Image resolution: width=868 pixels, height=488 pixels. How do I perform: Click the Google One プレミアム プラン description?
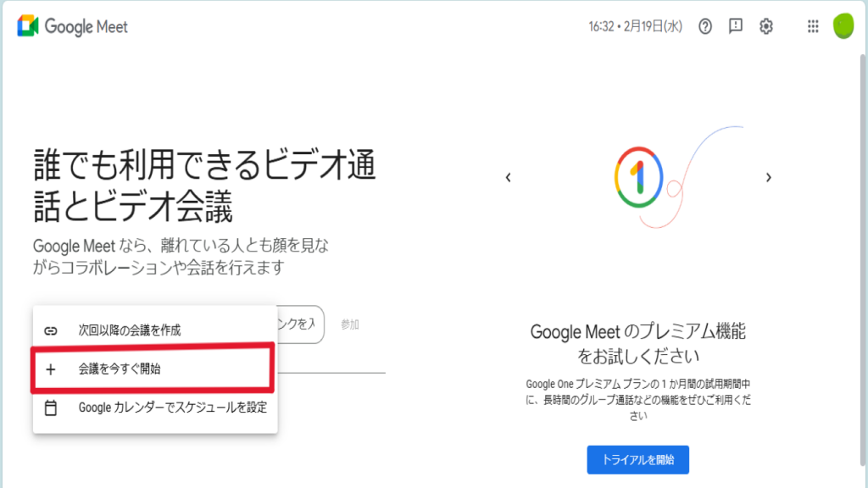[637, 400]
